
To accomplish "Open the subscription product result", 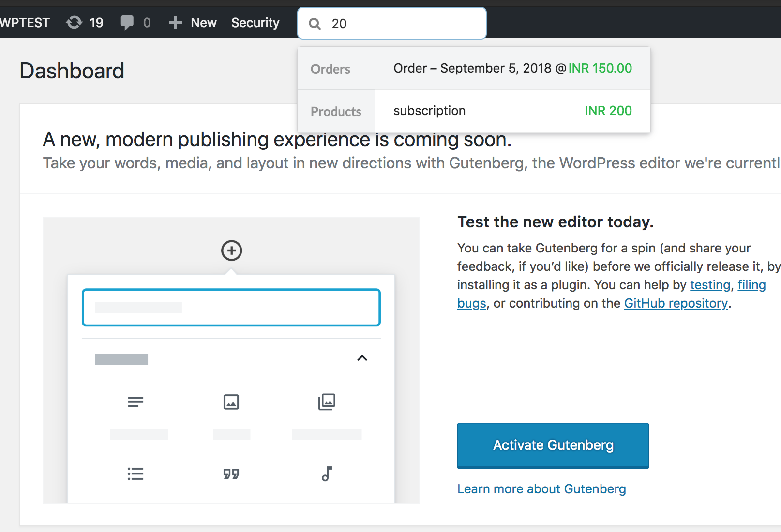I will [512, 111].
